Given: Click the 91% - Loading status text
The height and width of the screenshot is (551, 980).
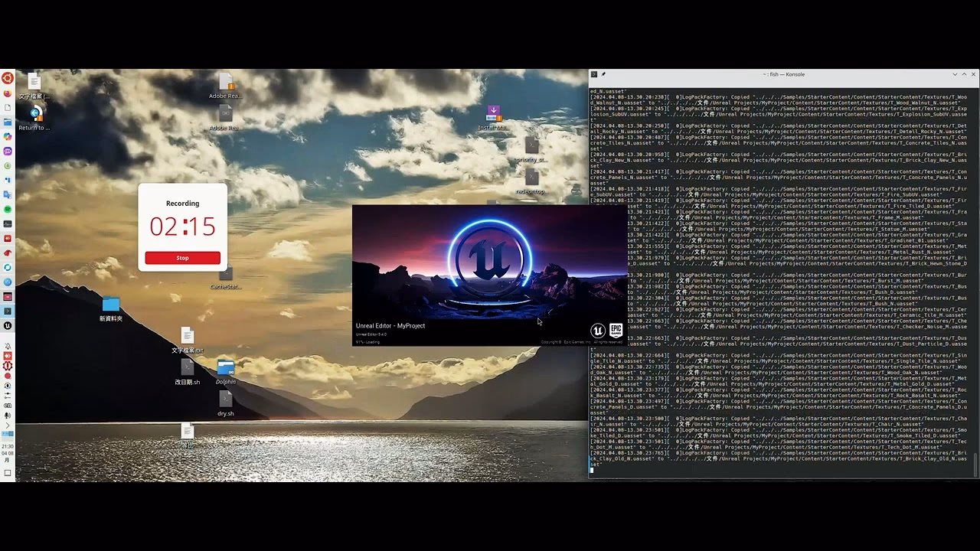Looking at the screenshot, I should coord(367,342).
